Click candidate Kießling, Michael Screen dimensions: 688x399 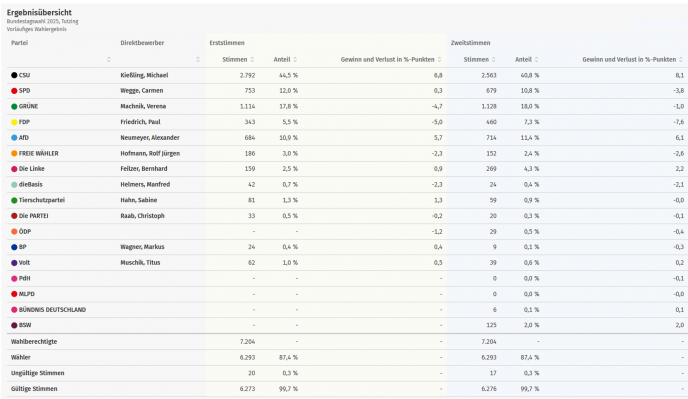pyautogui.click(x=144, y=75)
